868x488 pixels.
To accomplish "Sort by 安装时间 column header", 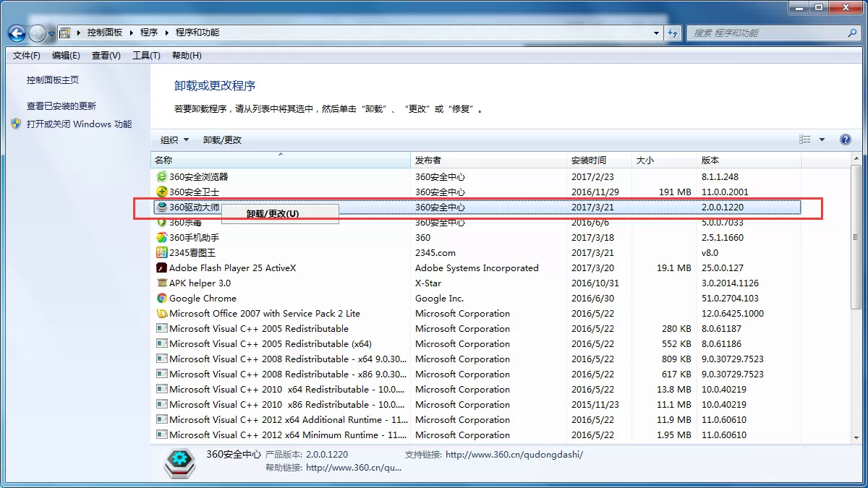I will pos(600,160).
